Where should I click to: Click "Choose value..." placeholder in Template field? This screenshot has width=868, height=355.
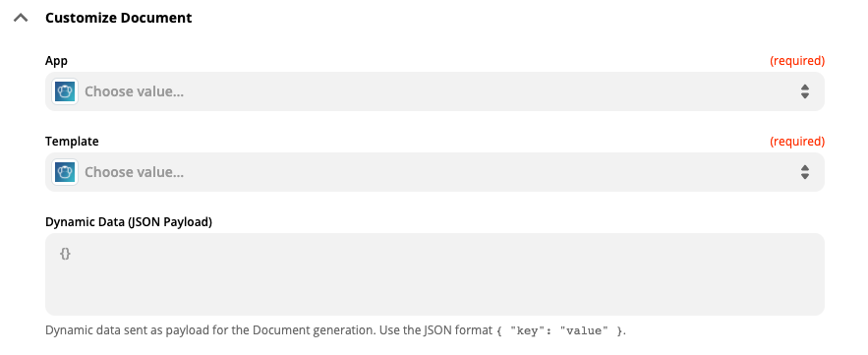pyautogui.click(x=134, y=172)
